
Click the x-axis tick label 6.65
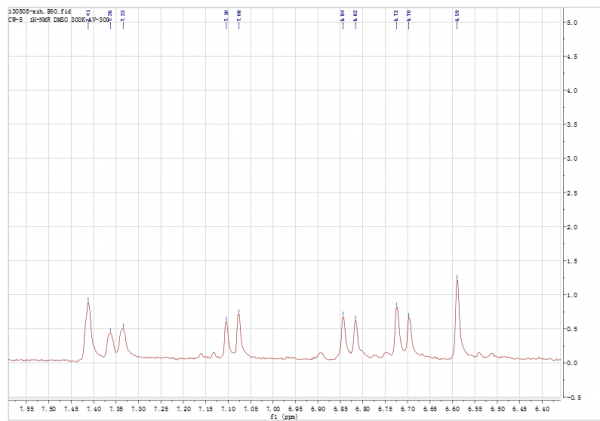click(x=430, y=409)
